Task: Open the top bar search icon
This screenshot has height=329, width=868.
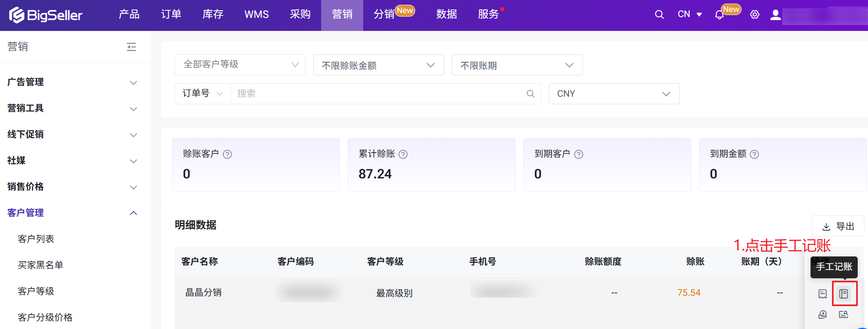Action: pyautogui.click(x=659, y=15)
